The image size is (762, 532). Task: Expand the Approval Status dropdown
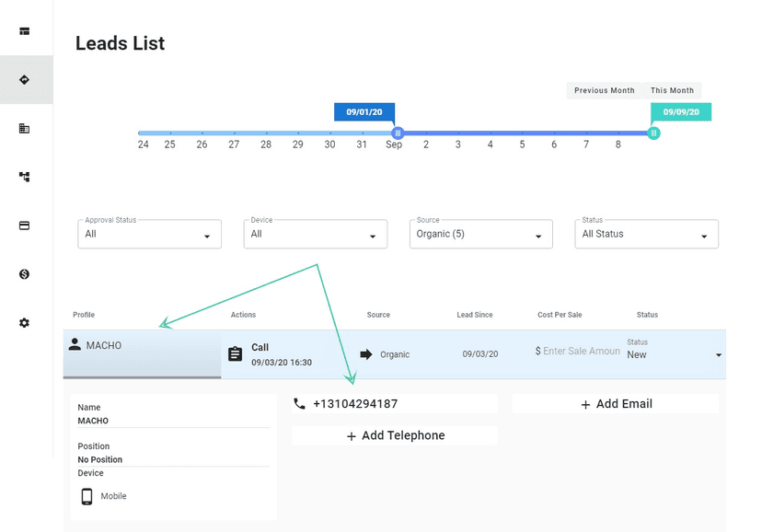(150, 235)
